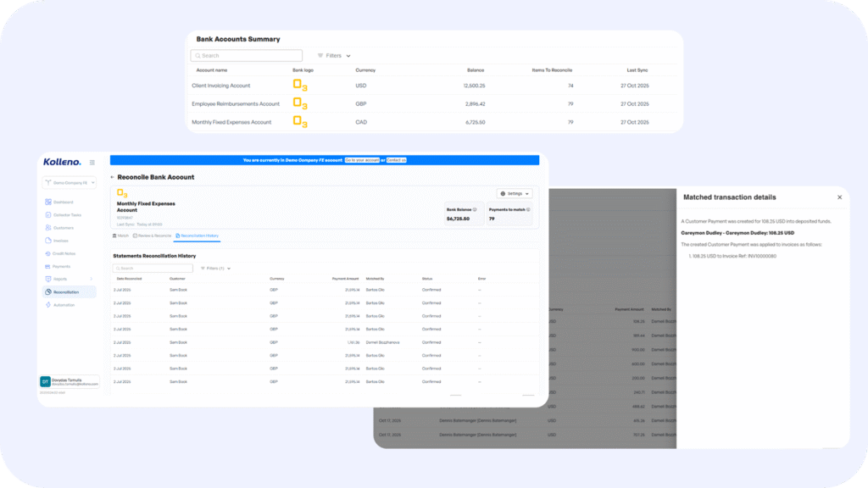Switch to the Review & Reconcile tab
The image size is (868, 488).
153,236
